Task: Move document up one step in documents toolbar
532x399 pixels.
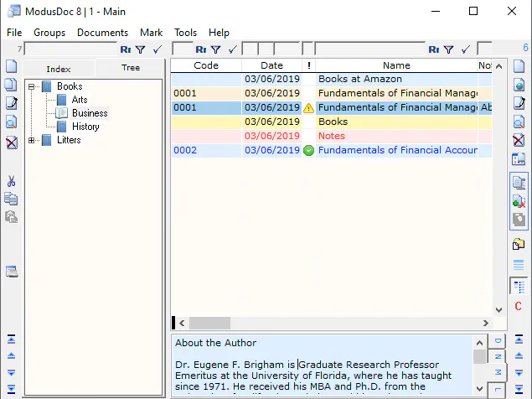Action: coord(519,355)
